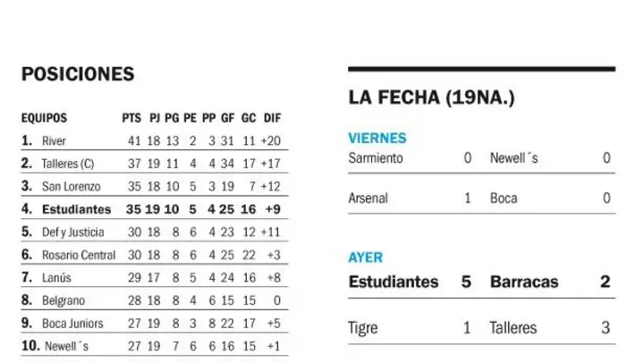Select Rosario Central in standings

point(79,255)
